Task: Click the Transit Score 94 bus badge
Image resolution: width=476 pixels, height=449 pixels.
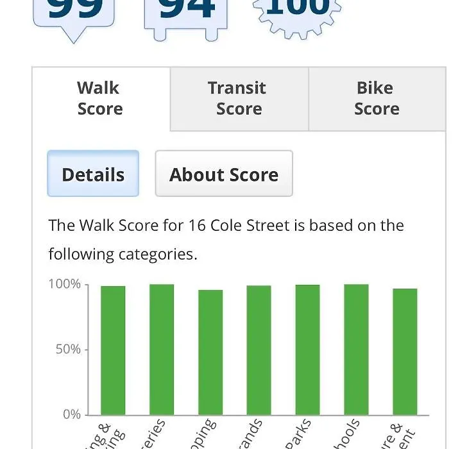Action: click(186, 18)
